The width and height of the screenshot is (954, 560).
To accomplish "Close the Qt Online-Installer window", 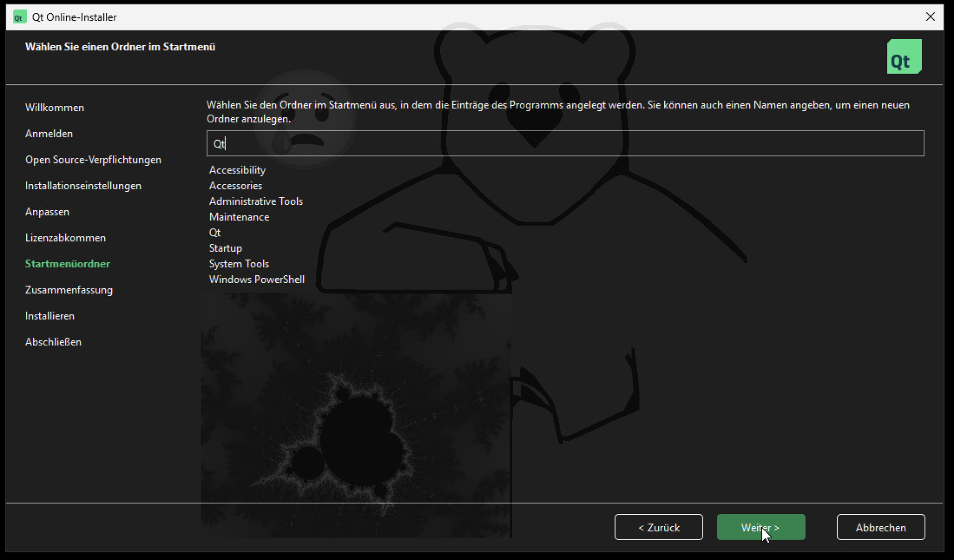I will (x=930, y=17).
